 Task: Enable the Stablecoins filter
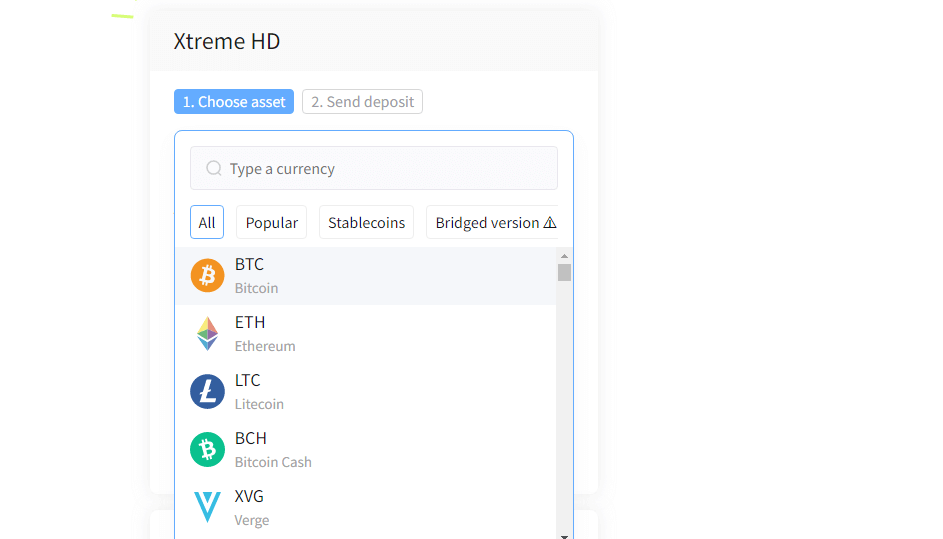click(367, 223)
